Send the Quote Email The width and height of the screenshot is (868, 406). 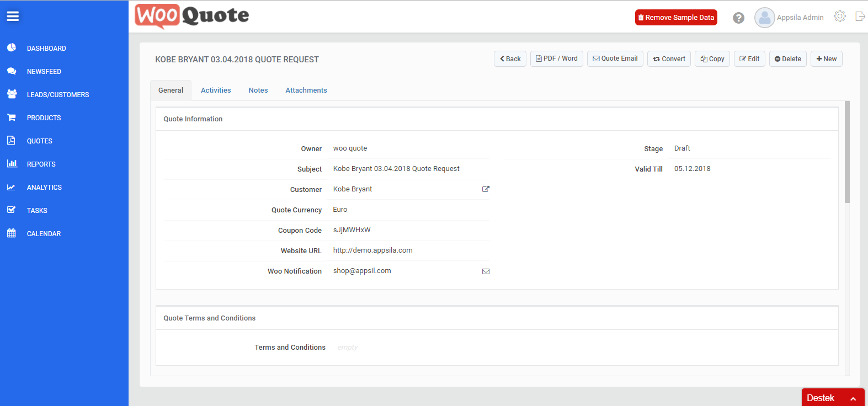(615, 58)
